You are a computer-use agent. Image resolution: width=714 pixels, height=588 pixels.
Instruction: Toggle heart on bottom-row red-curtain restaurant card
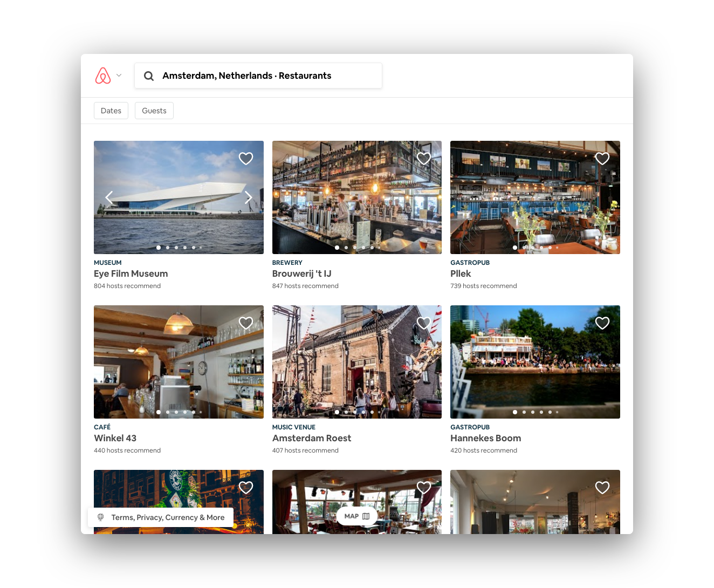click(424, 488)
